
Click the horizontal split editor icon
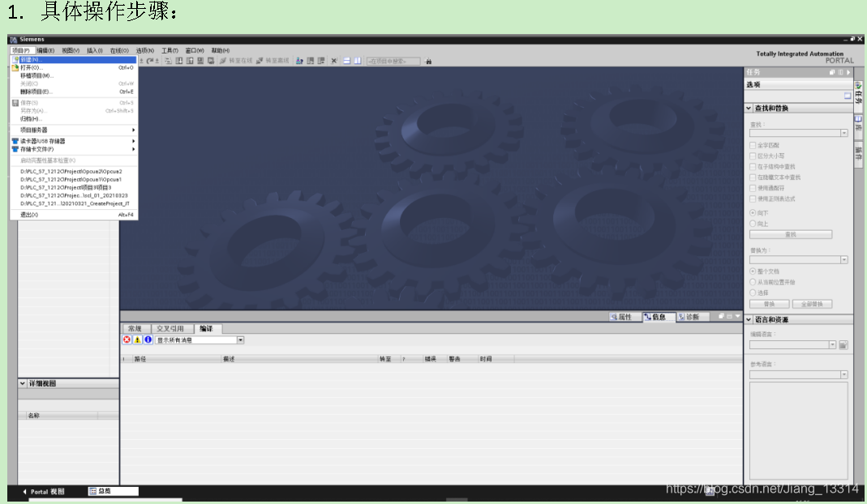coord(346,61)
